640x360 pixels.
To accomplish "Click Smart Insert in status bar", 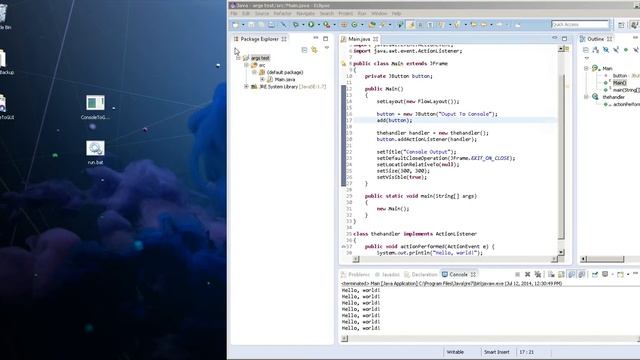I will click(496, 352).
